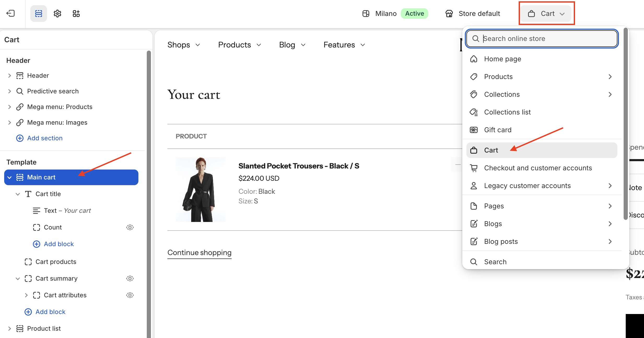The width and height of the screenshot is (644, 338).
Task: Click the Continue shopping link
Action: [x=200, y=252]
